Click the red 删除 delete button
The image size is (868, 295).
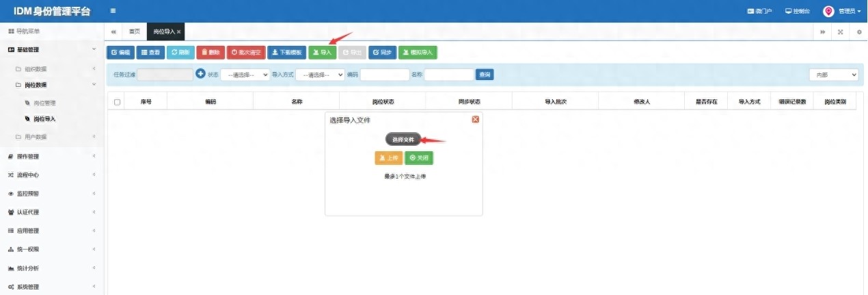tap(211, 52)
